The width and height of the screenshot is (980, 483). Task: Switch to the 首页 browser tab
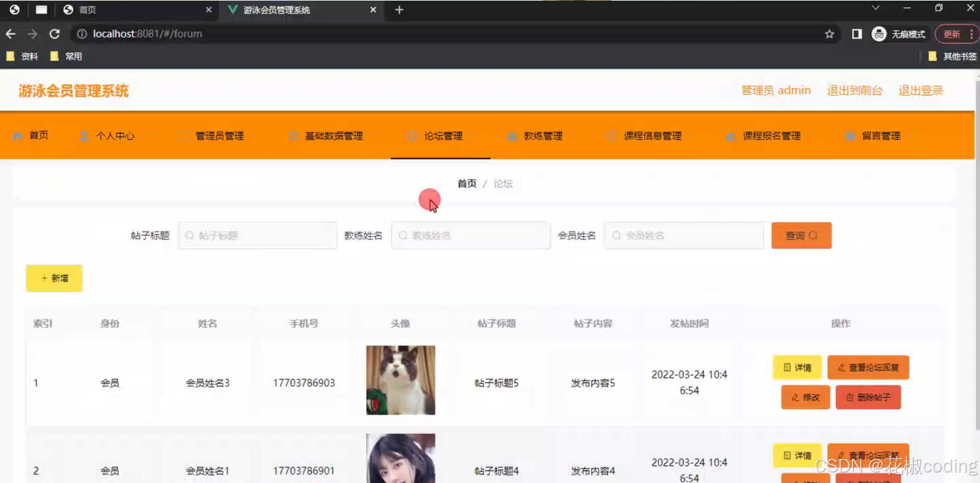(137, 10)
